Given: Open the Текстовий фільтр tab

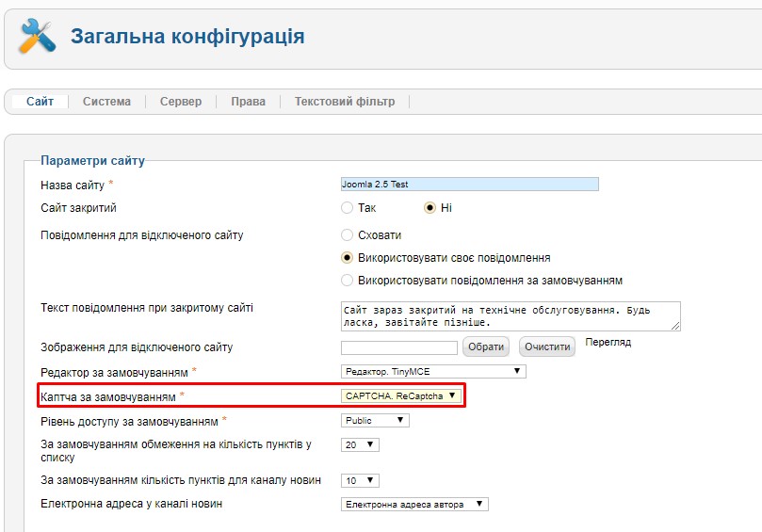Looking at the screenshot, I should pos(345,102).
